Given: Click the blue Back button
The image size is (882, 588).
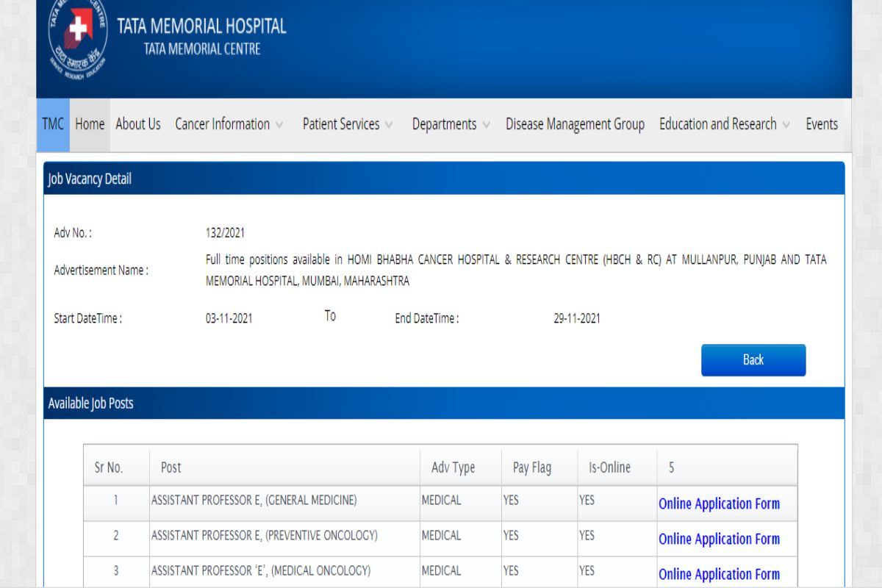Looking at the screenshot, I should pyautogui.click(x=753, y=360).
